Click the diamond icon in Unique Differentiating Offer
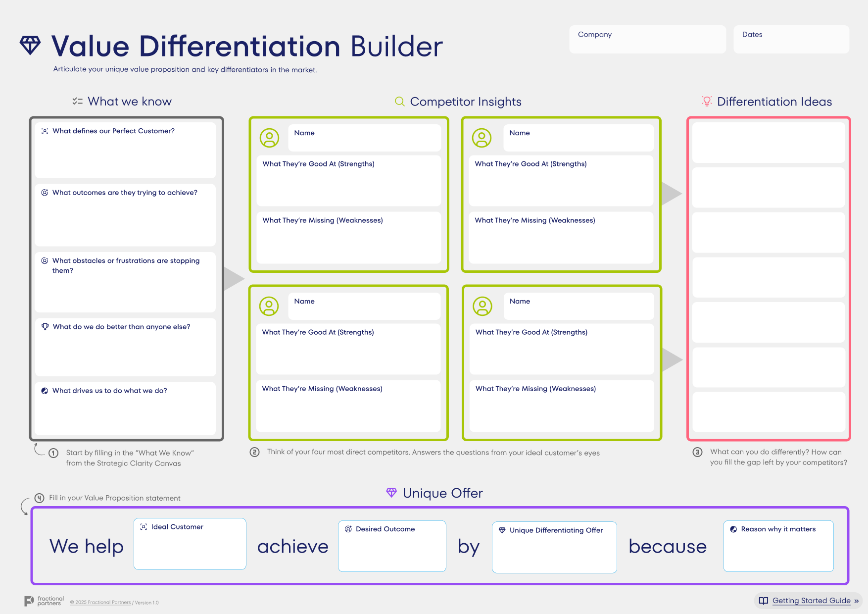The image size is (868, 614). click(502, 530)
